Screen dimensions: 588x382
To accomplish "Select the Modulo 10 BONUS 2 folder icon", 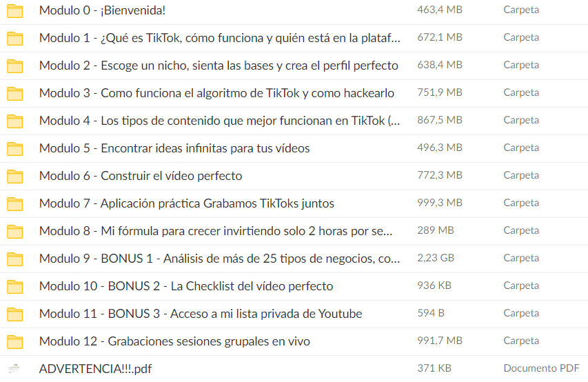I will coord(15,286).
